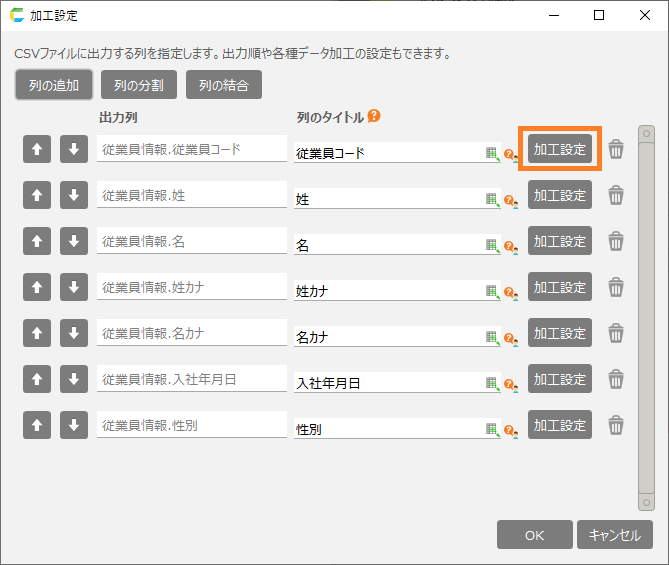Click the 列の追加 button
This screenshot has height=565, width=669.
click(54, 85)
